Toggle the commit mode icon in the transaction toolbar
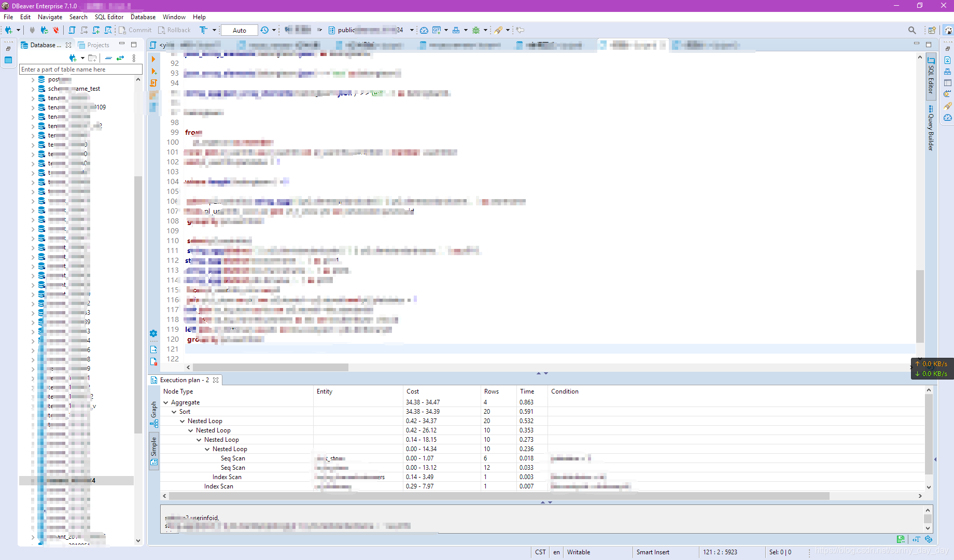This screenshot has width=954, height=560. coord(204,30)
